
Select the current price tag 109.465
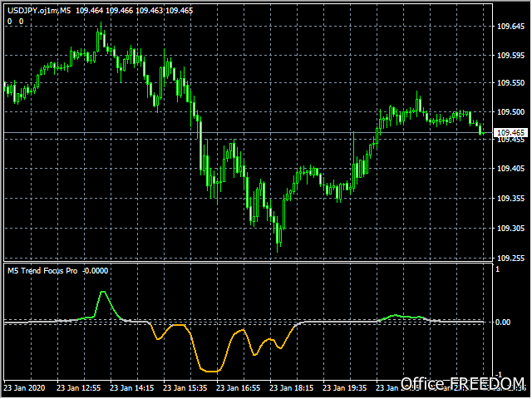(x=510, y=133)
